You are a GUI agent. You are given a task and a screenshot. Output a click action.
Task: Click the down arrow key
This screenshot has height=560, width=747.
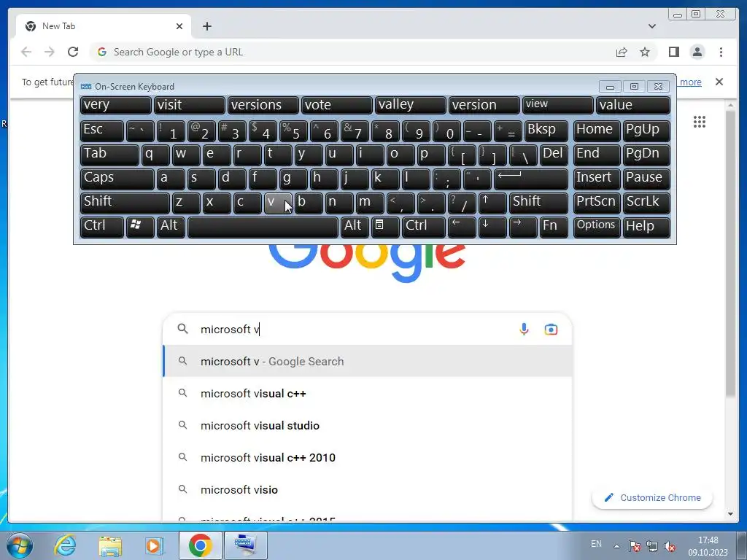(x=492, y=226)
